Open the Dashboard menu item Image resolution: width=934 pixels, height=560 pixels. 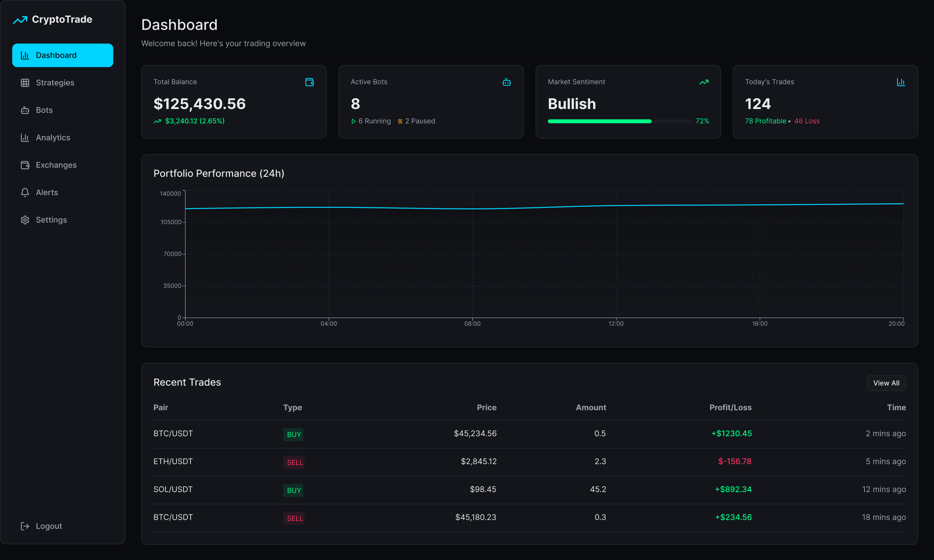pos(63,56)
